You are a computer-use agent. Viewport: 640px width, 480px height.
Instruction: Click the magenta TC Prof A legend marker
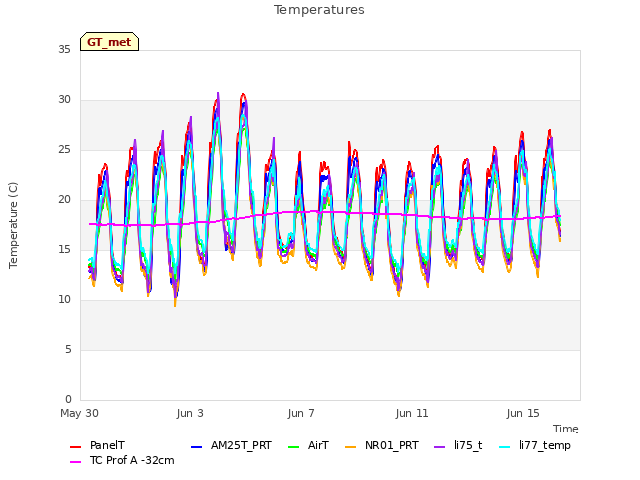(x=76, y=462)
